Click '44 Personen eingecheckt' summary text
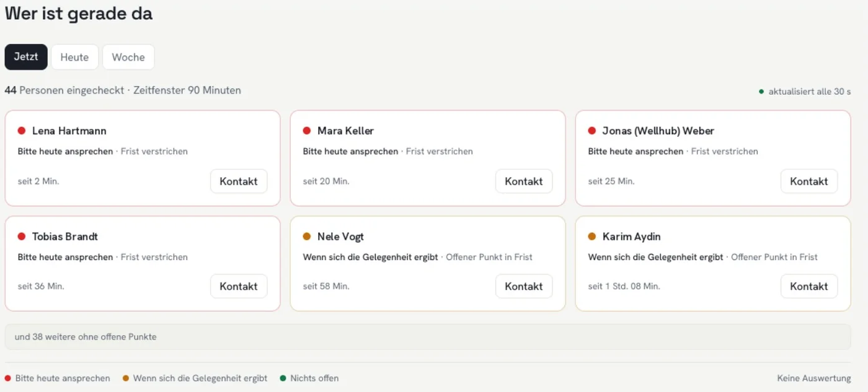 64,90
